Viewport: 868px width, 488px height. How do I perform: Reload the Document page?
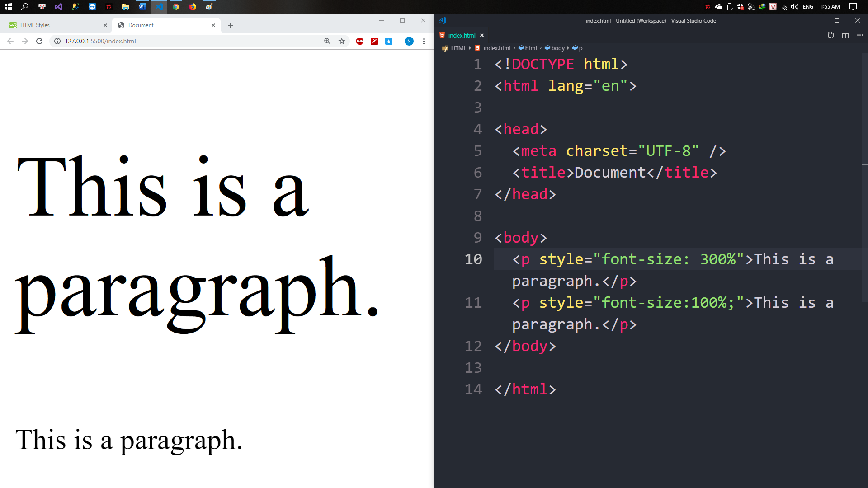tap(39, 41)
